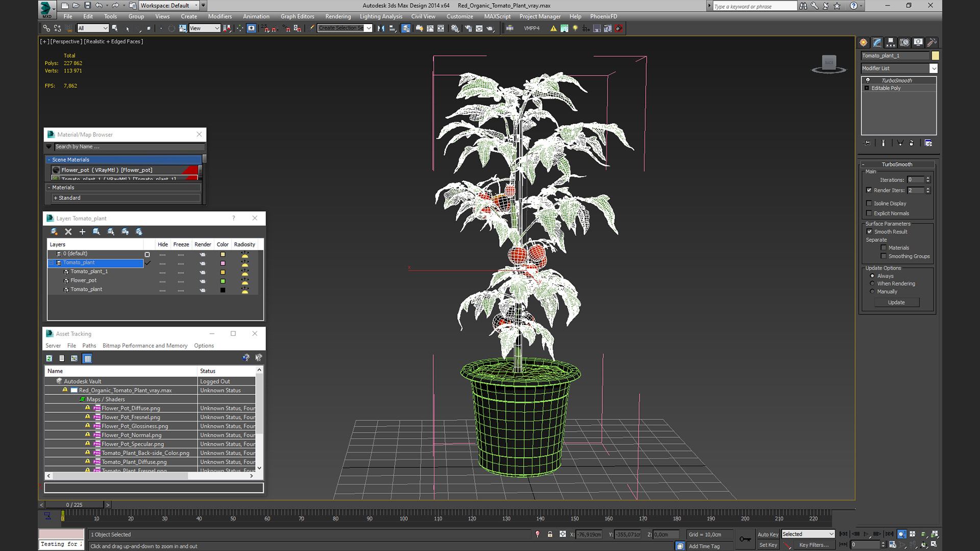
Task: Click the TurboSmooth Update button
Action: 897,303
